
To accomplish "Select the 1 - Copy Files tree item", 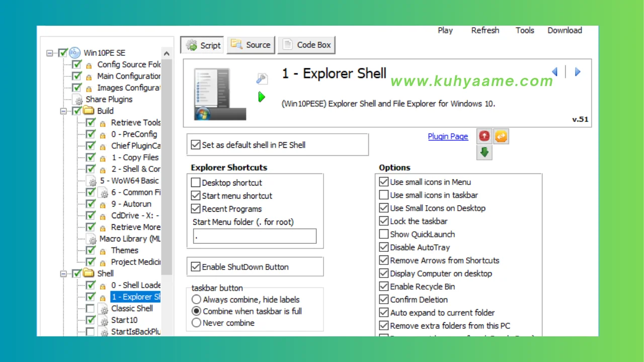I will (x=135, y=157).
